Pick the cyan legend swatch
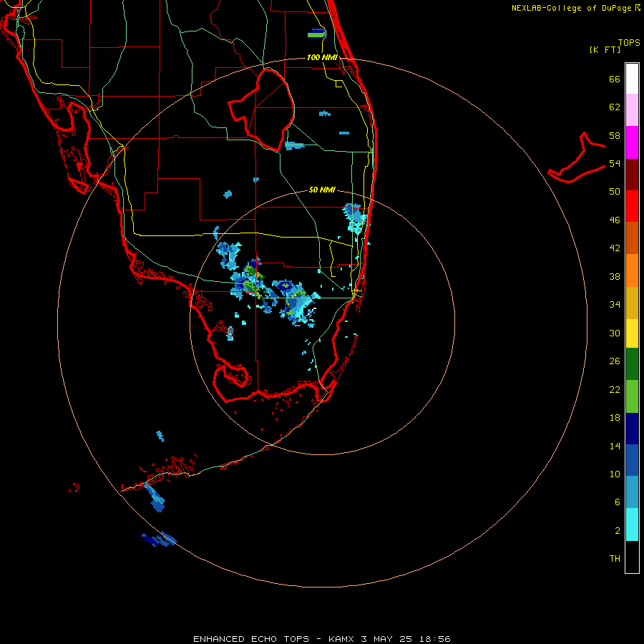 click(632, 525)
